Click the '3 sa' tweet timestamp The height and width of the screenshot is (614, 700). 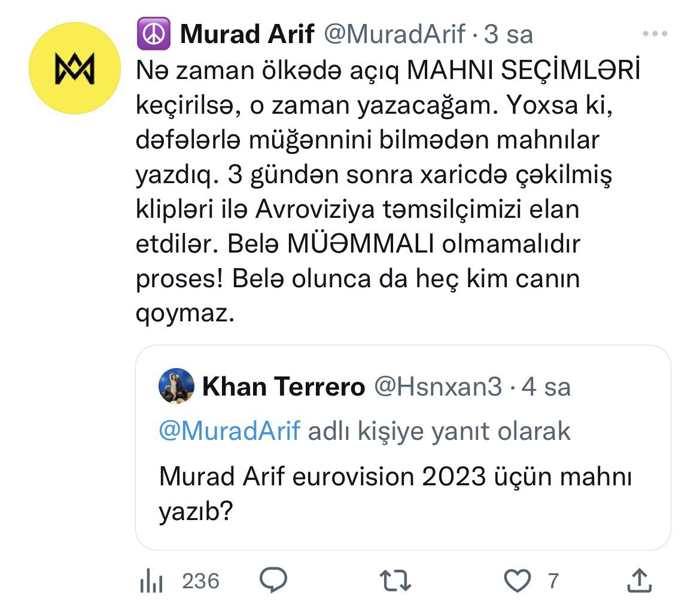pyautogui.click(x=508, y=34)
